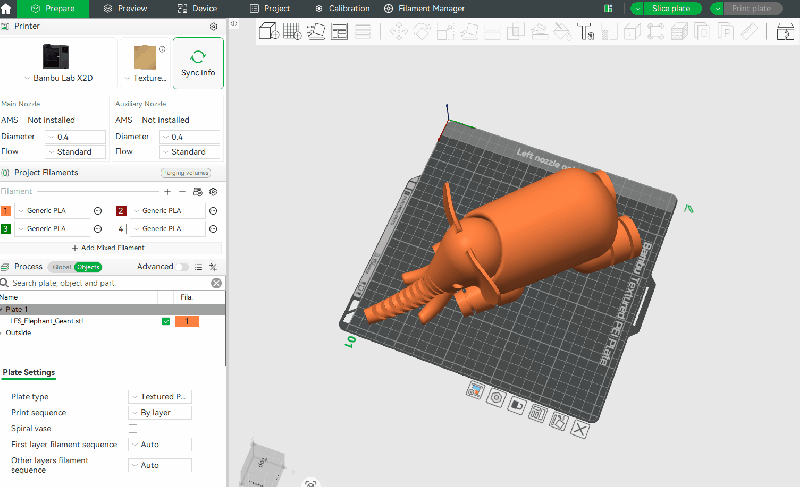This screenshot has width=800, height=487.
Task: Click the Sync info button
Action: 198,63
